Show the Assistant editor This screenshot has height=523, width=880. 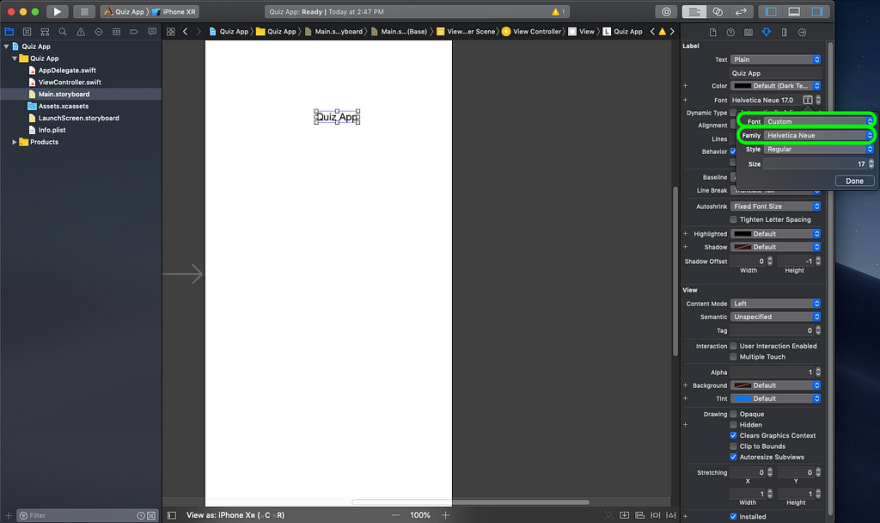click(x=717, y=11)
